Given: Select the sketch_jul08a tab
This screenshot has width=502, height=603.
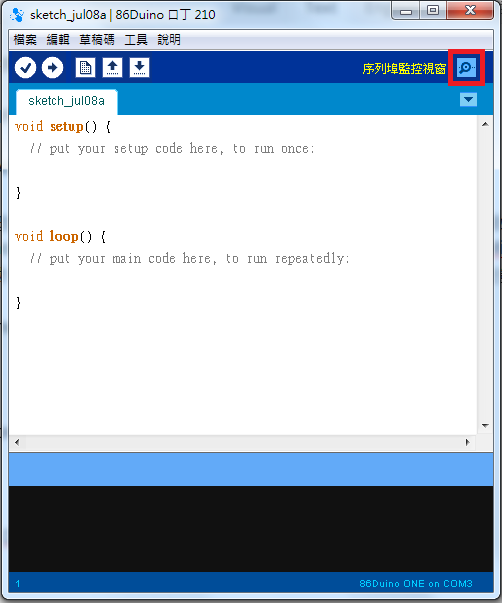Looking at the screenshot, I should (67, 102).
